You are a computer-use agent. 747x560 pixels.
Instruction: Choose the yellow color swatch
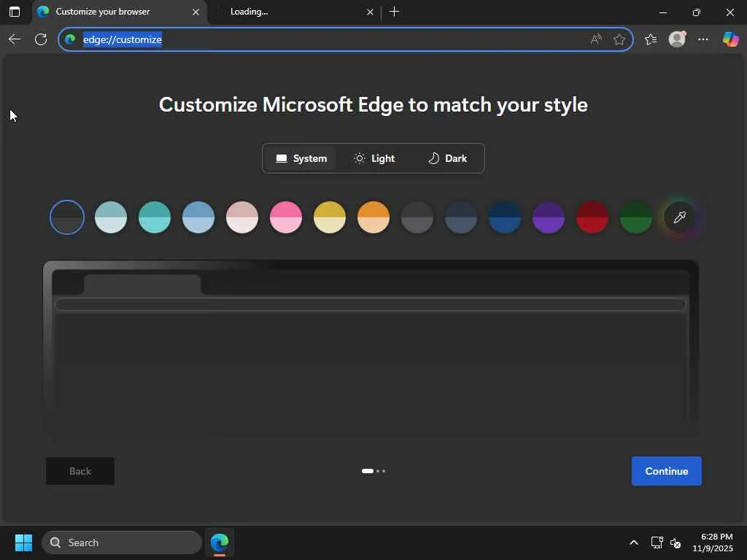click(330, 217)
